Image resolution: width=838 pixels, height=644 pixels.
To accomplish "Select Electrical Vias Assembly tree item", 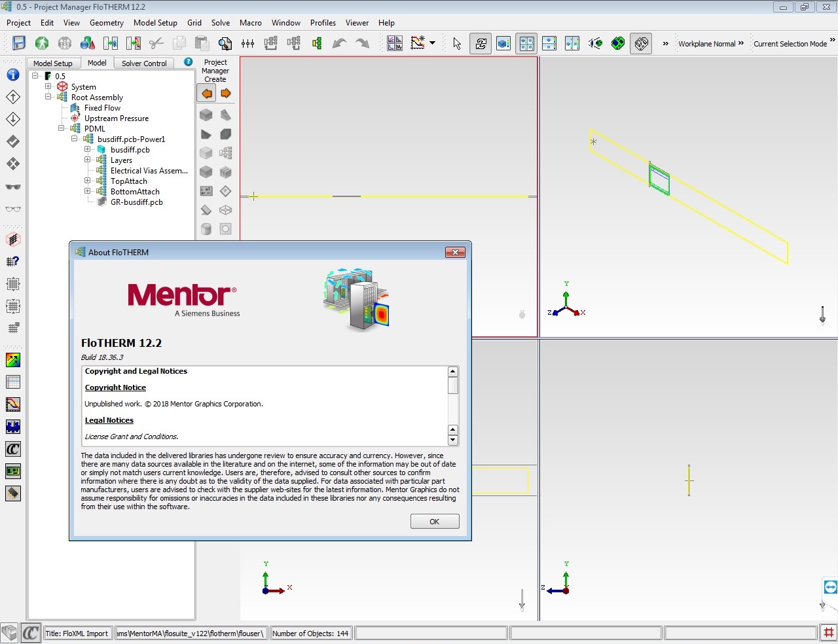I will (x=149, y=170).
